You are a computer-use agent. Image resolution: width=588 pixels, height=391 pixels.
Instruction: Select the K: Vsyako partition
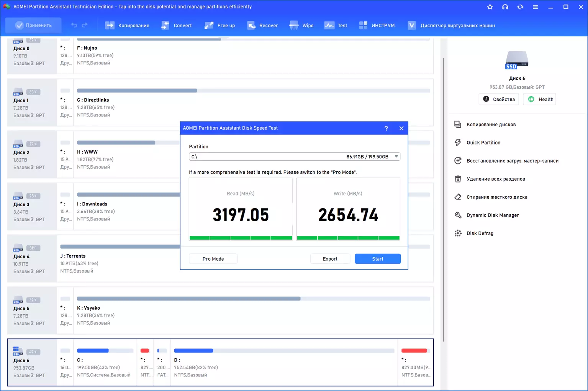pyautogui.click(x=253, y=310)
